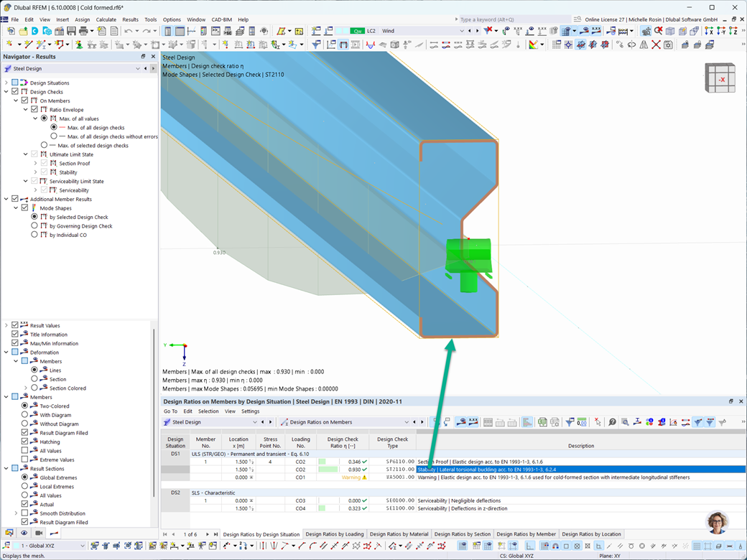
Task: Click the color scale icon in toolbar
Action: coord(533,45)
